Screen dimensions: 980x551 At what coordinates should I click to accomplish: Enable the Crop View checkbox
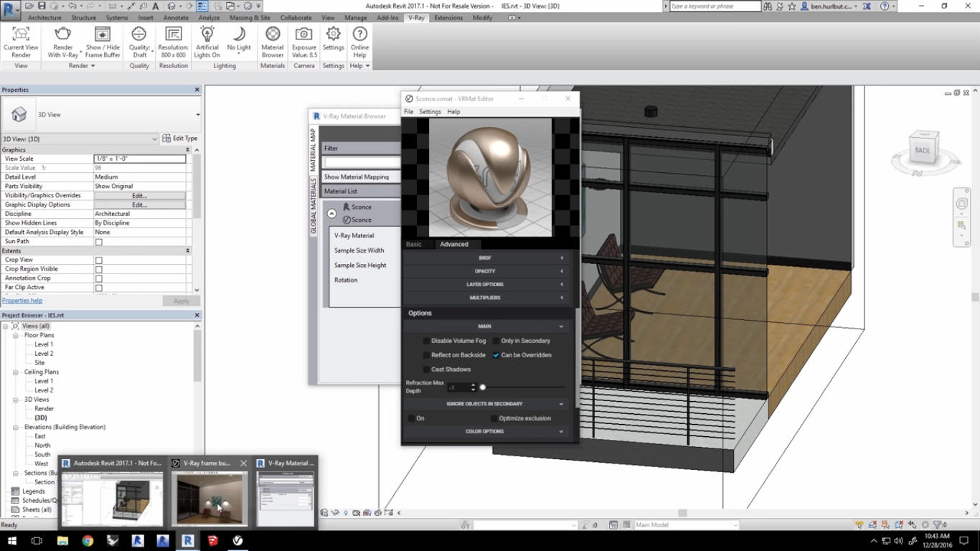[x=99, y=260]
